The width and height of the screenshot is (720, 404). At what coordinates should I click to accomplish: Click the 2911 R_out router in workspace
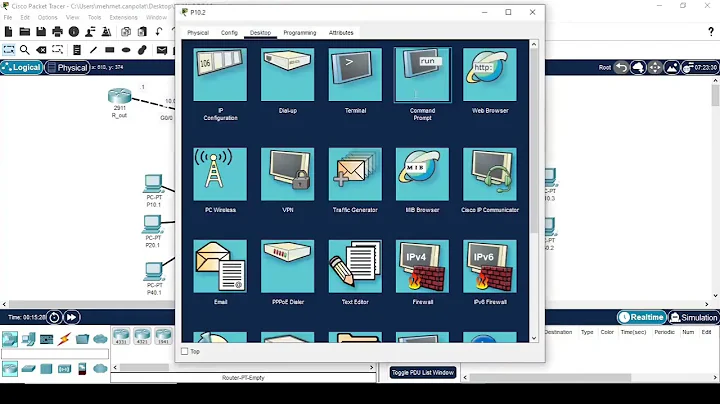point(119,96)
